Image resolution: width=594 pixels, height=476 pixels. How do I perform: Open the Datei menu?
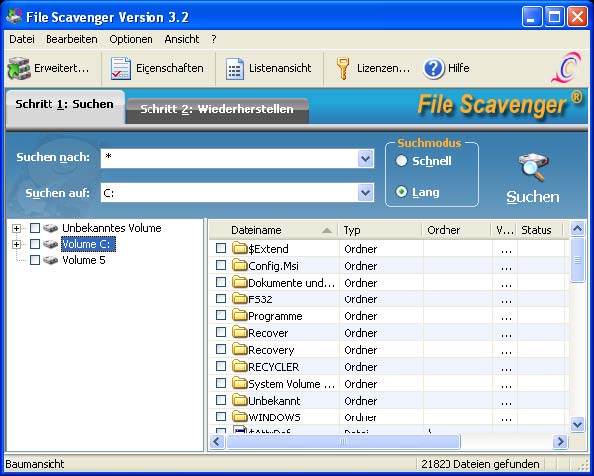(22, 39)
